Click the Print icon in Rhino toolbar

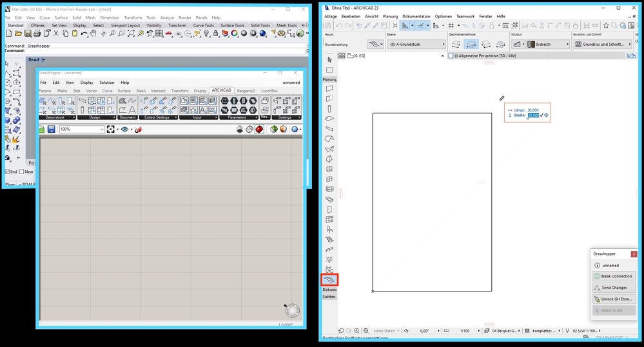[x=37, y=34]
